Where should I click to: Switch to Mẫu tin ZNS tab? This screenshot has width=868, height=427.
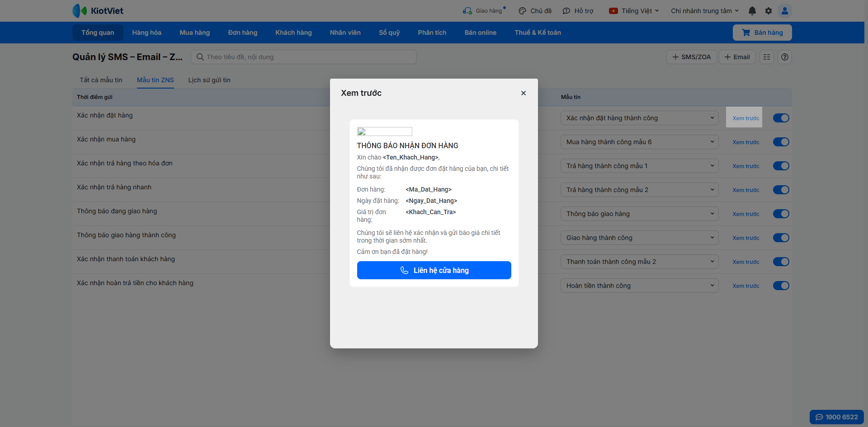click(x=156, y=80)
